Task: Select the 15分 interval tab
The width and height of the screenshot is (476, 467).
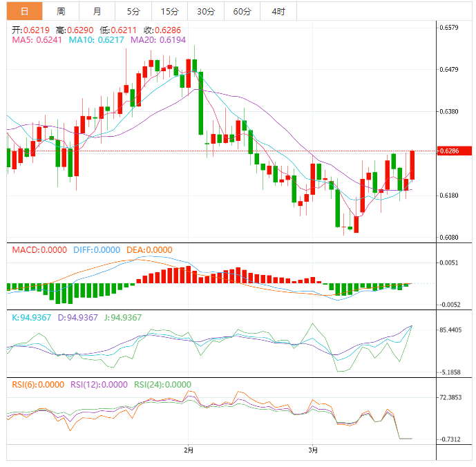Action: (169, 11)
